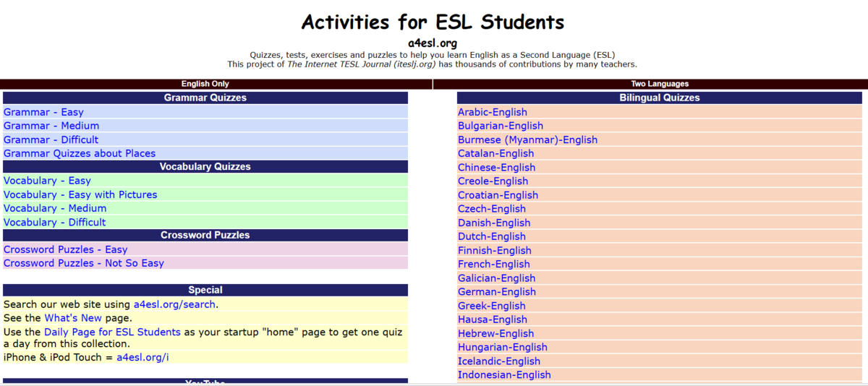The image size is (868, 386).
Task: Open Vocabulary - Easy with Pictures
Action: pos(80,194)
